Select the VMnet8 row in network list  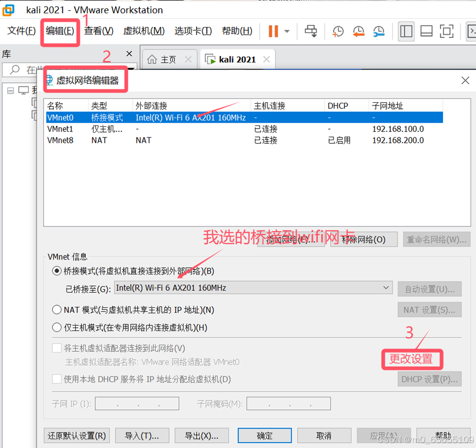point(244,140)
